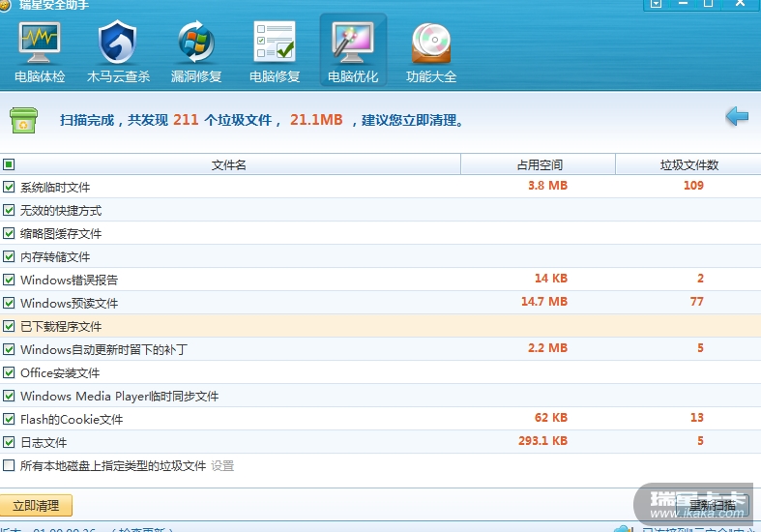Viewport: 761px width, 532px height.
Task: Click 占用空间 column header
Action: coord(539,165)
